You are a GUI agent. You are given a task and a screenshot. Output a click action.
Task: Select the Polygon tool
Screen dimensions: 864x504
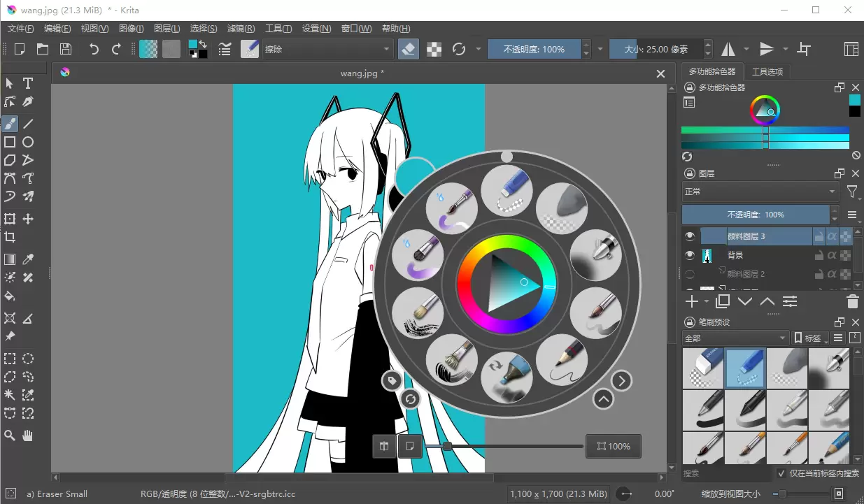point(10,160)
